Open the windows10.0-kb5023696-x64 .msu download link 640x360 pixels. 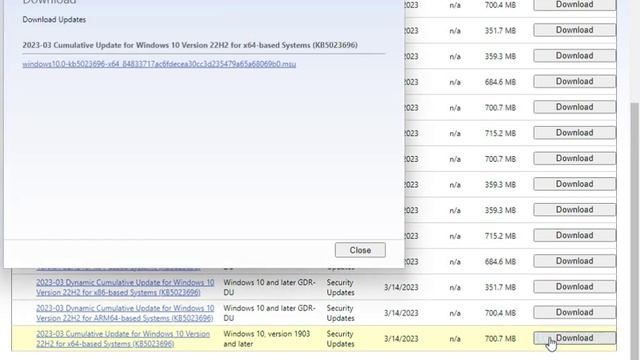159,64
